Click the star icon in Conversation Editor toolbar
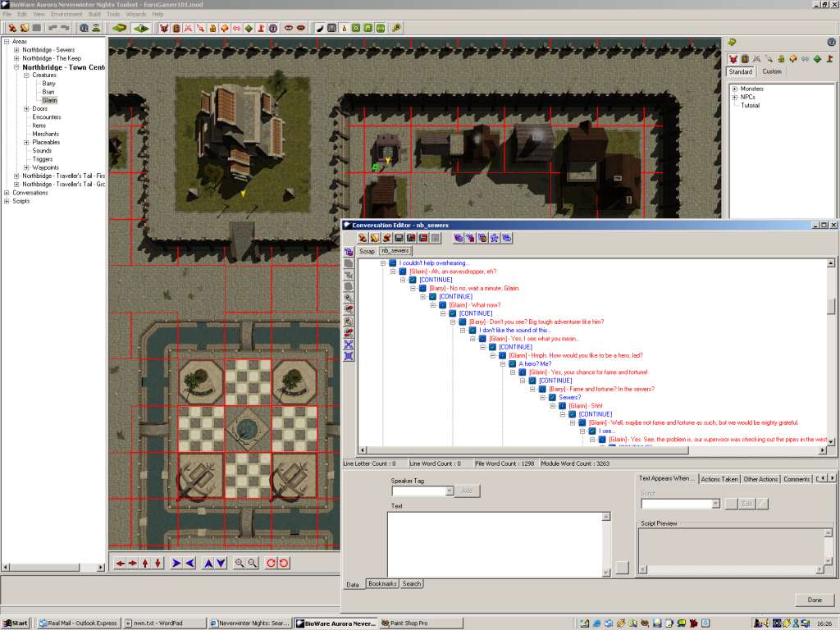840x630 pixels. (x=494, y=238)
